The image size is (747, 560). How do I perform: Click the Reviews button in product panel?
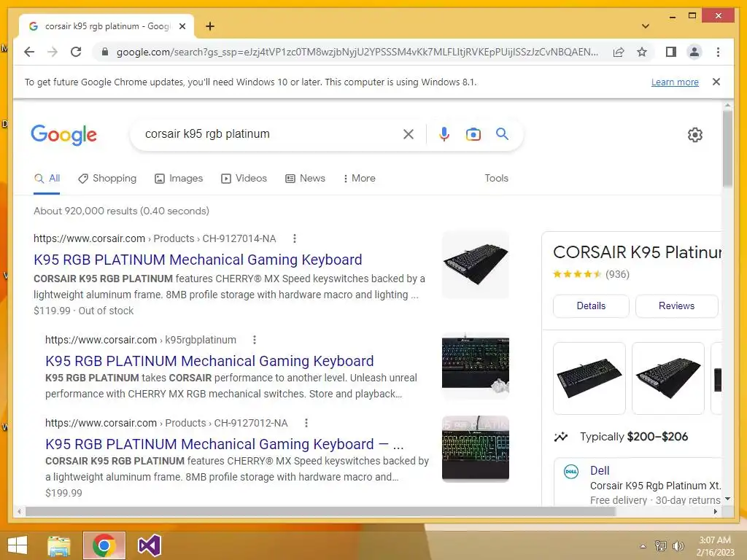676,306
